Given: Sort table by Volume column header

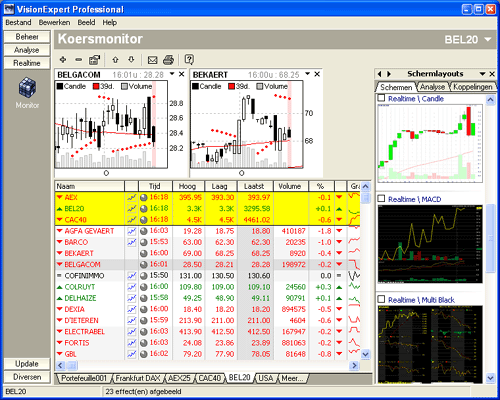Looking at the screenshot, I should coord(291,186).
